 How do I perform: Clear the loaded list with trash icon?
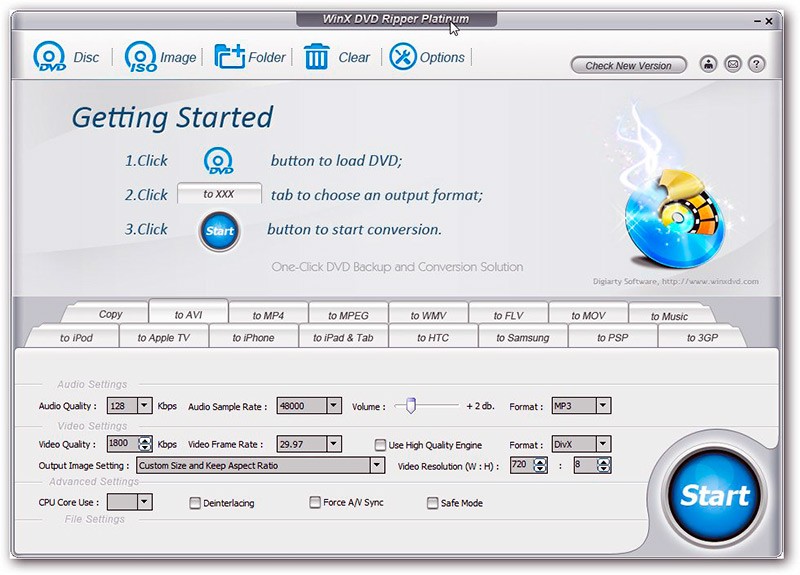337,57
